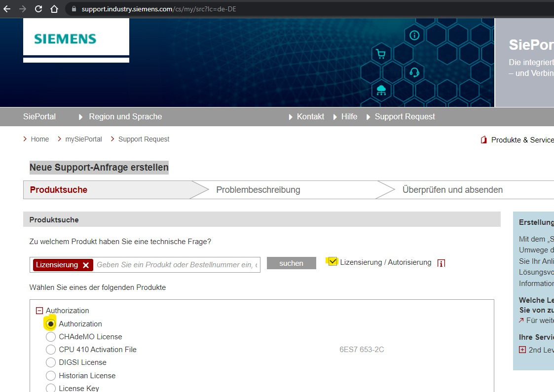Click the Support Request breadcrumb link
The height and width of the screenshot is (392, 554).
(144, 139)
